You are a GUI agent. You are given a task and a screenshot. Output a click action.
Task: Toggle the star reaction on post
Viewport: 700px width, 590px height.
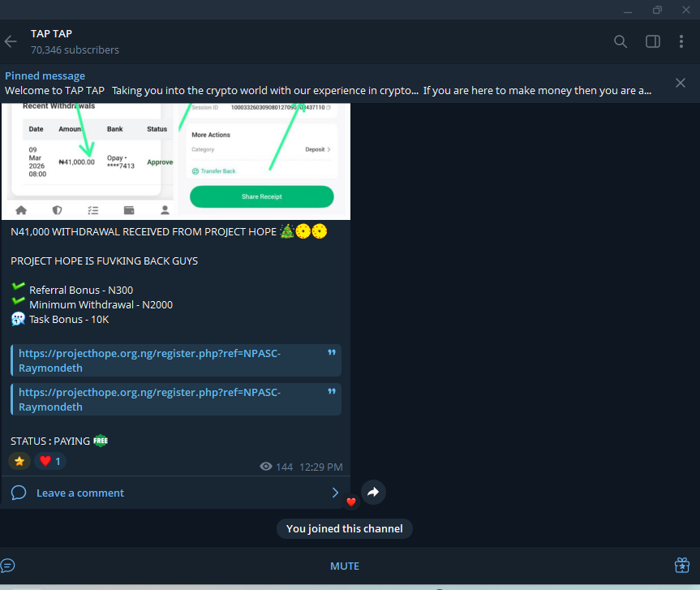tap(19, 461)
